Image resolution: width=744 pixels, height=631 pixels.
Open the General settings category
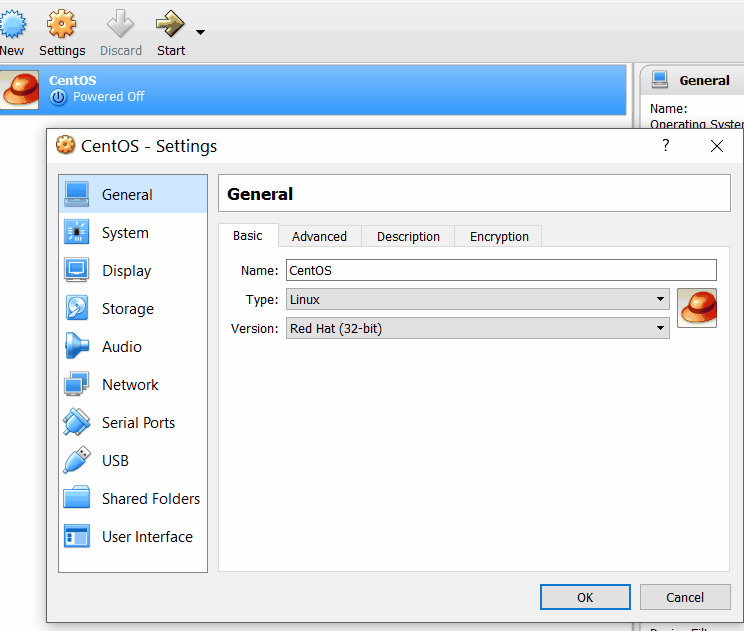click(133, 194)
